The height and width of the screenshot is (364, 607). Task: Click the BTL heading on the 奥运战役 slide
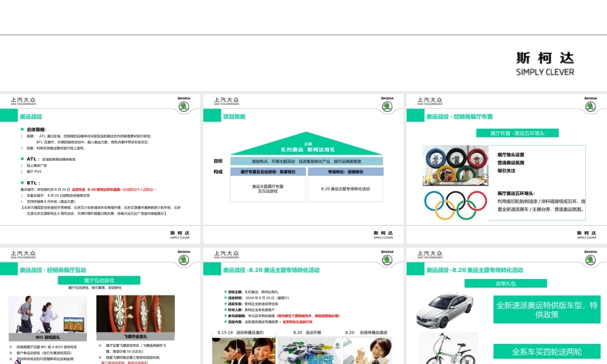tap(33, 183)
